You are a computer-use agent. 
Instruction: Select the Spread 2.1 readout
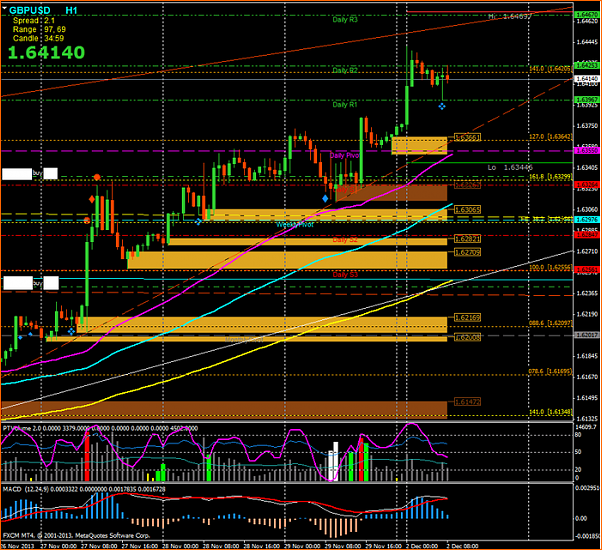pos(34,21)
